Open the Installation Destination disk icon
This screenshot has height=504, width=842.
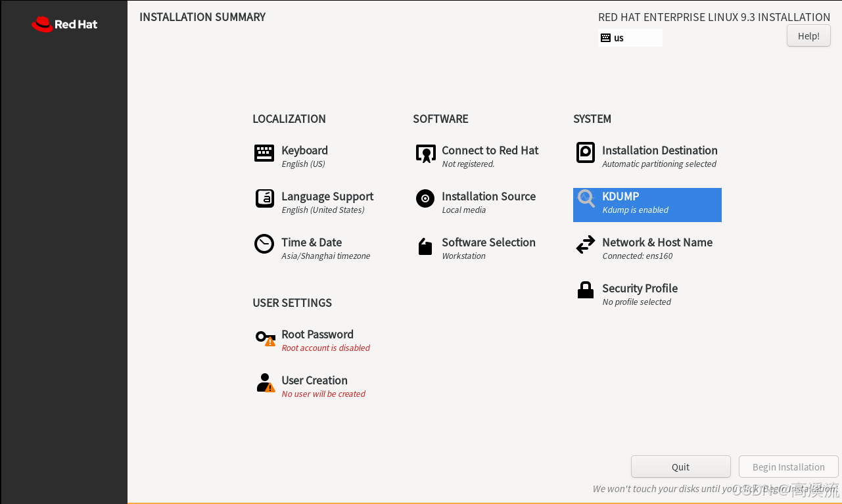pyautogui.click(x=585, y=152)
